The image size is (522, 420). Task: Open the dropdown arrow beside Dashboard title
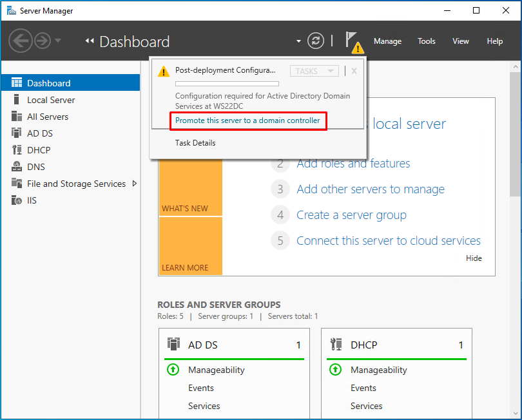pos(298,41)
